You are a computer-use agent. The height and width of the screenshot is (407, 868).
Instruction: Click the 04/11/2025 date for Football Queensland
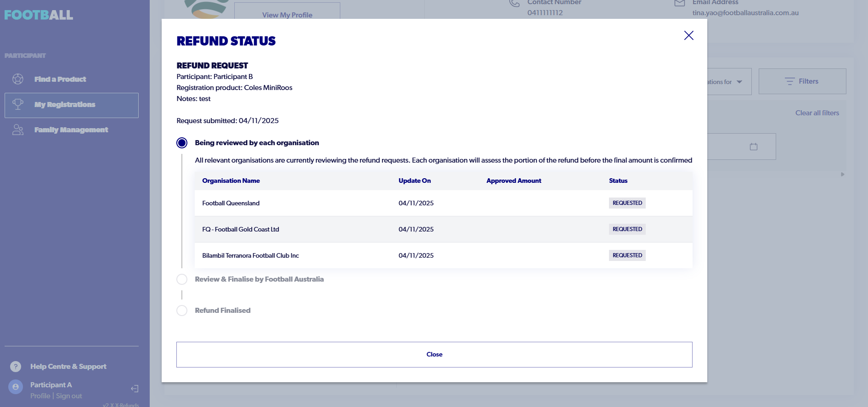[x=416, y=203]
